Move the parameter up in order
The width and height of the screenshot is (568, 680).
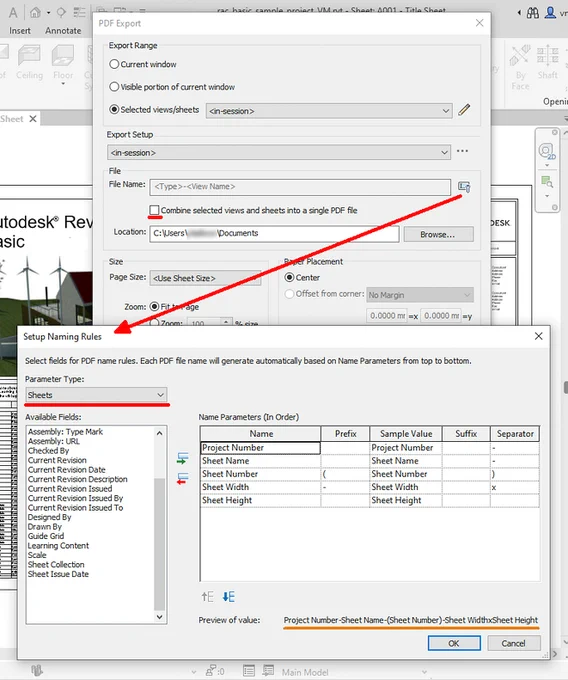(x=207, y=597)
